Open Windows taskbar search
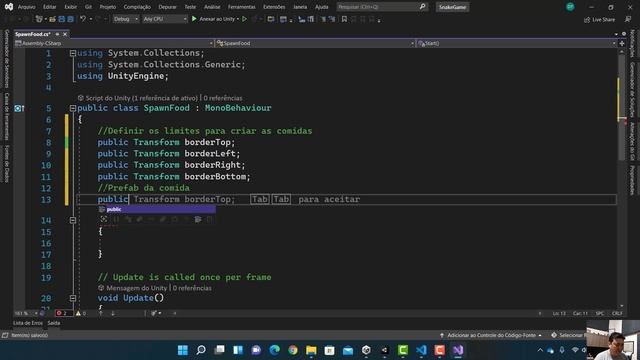640x360 pixels. (201, 350)
